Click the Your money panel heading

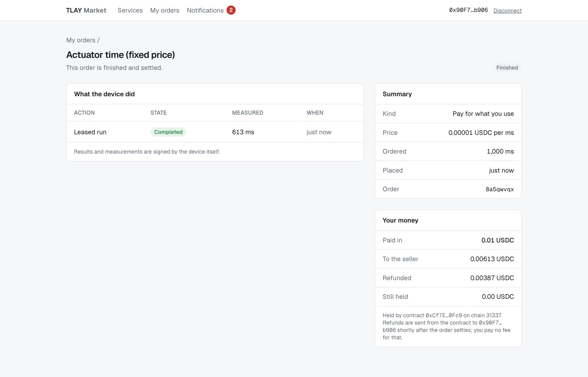pyautogui.click(x=400, y=220)
